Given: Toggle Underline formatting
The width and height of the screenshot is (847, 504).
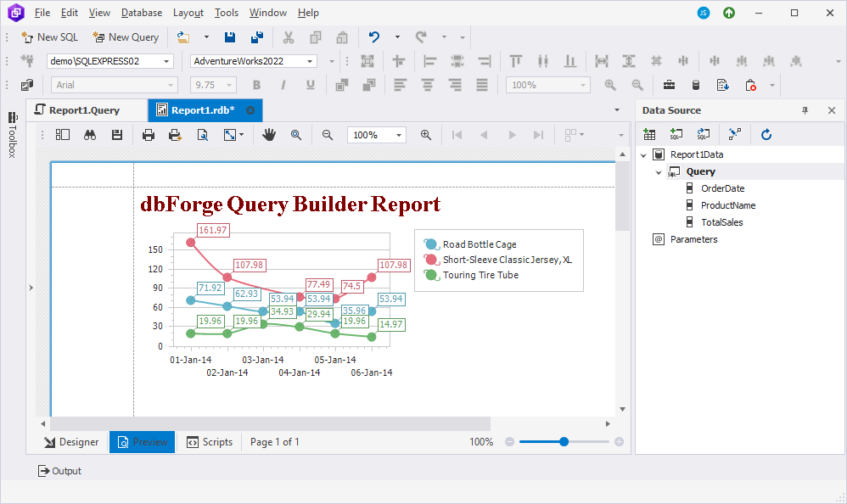Looking at the screenshot, I should 310,85.
